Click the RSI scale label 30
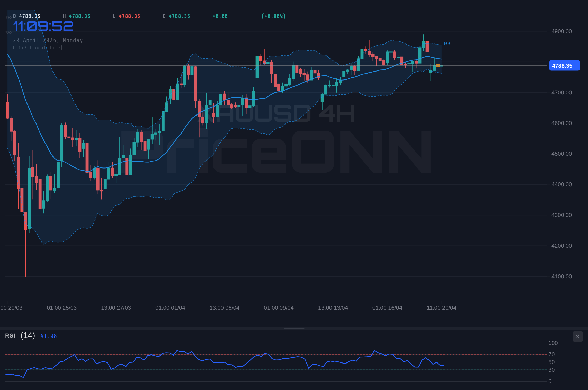 click(x=551, y=370)
